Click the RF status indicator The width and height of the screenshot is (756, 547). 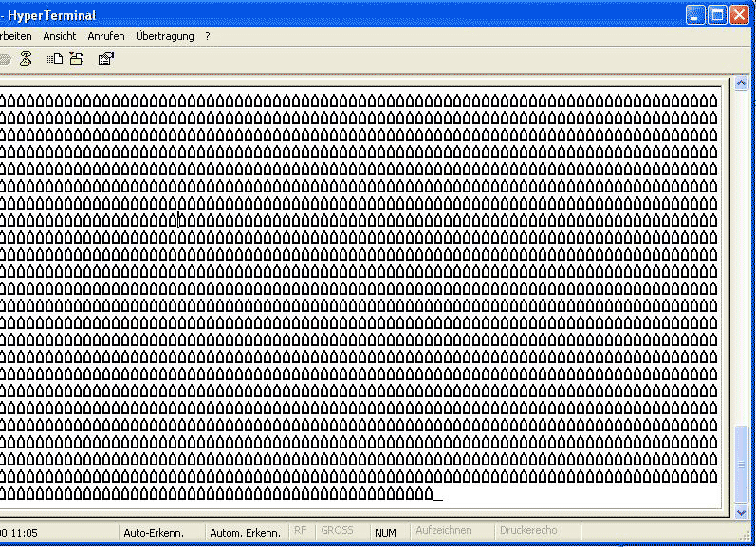tap(301, 531)
